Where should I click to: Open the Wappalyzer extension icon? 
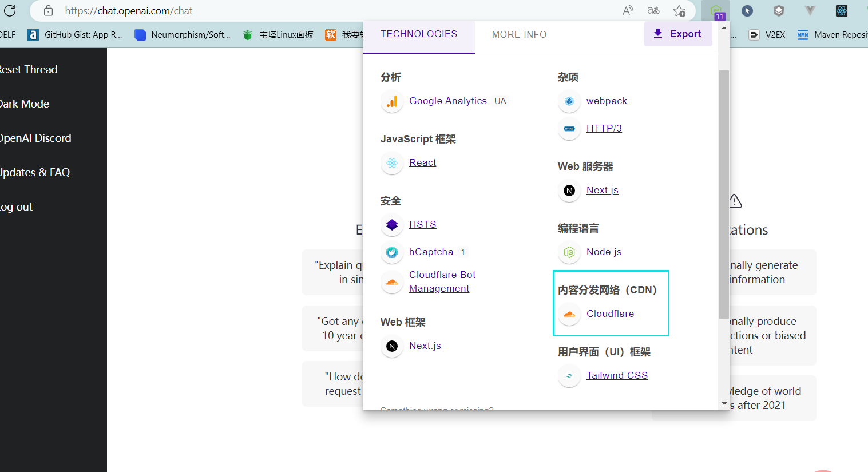coord(716,11)
